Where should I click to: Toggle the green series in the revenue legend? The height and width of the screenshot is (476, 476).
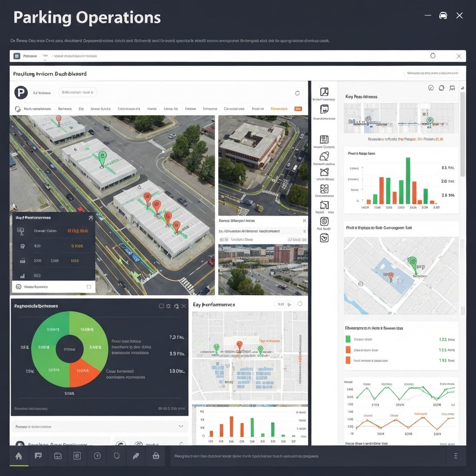pos(349,340)
